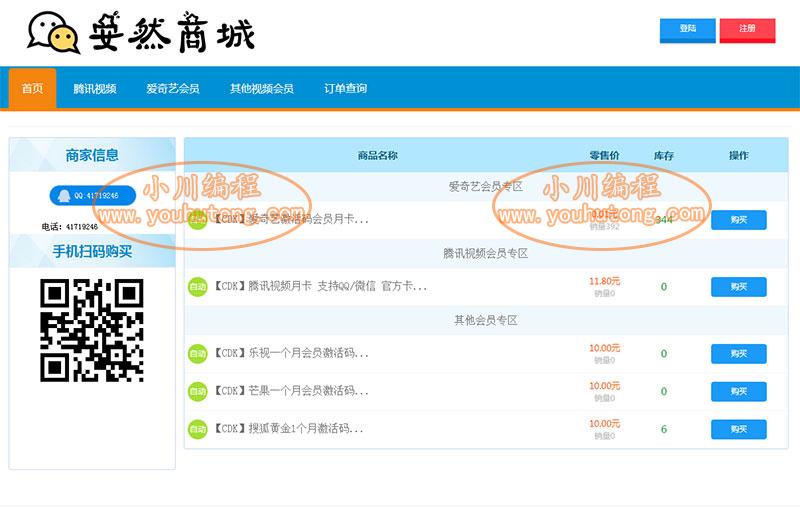
Task: Click the 商家信息 panel heading
Action: (x=92, y=155)
